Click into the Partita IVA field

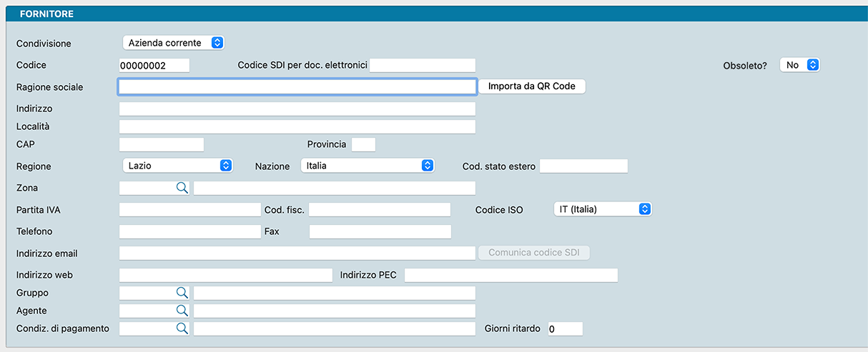(x=189, y=210)
